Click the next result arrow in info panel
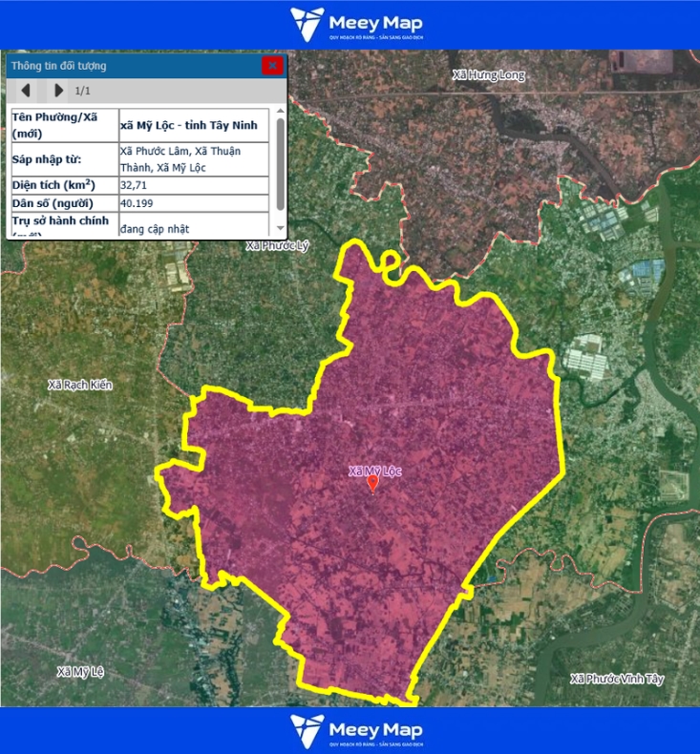This screenshot has width=700, height=754. pos(58,91)
